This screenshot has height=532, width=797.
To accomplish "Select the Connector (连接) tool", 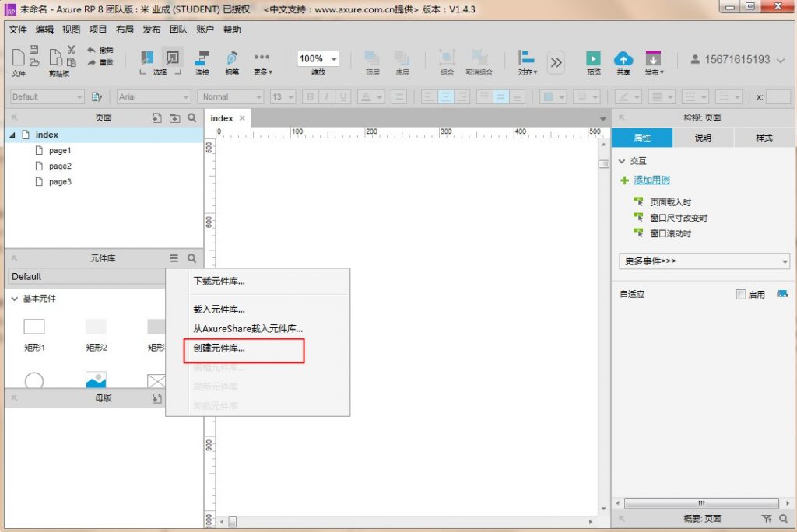I will coord(202,59).
